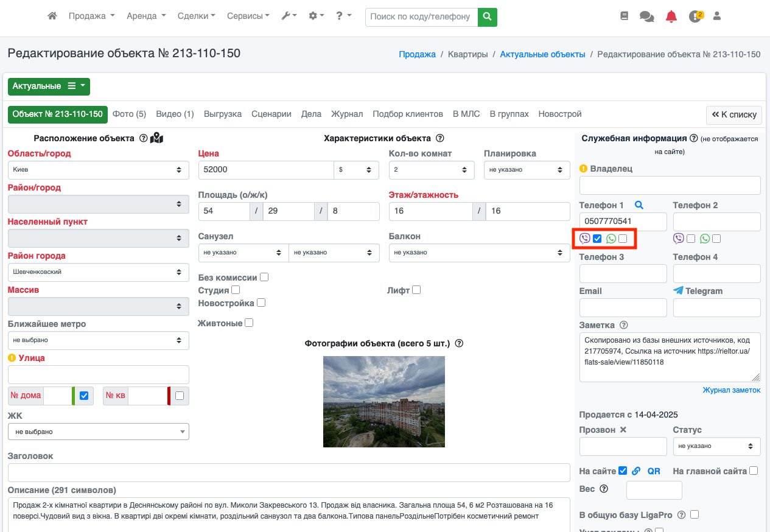770x532 pixels.
Task: Click the magnifier next to Телефон 1
Action: 639,205
